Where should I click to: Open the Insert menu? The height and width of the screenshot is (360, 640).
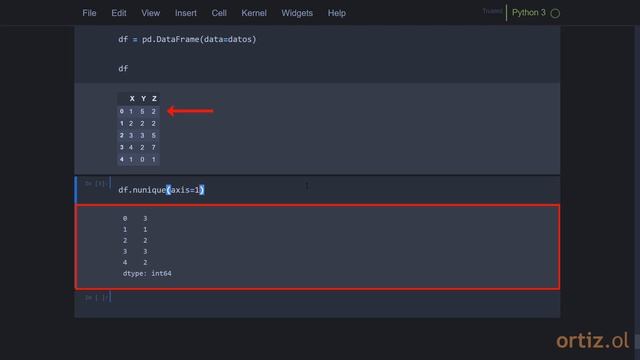(x=186, y=13)
